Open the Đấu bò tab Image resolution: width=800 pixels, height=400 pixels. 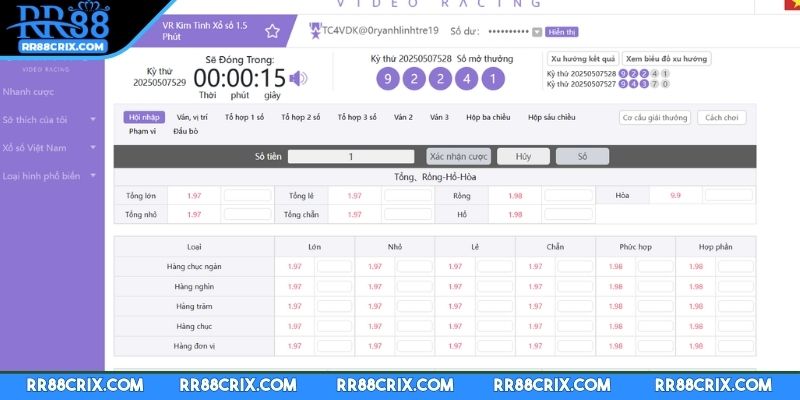point(185,131)
